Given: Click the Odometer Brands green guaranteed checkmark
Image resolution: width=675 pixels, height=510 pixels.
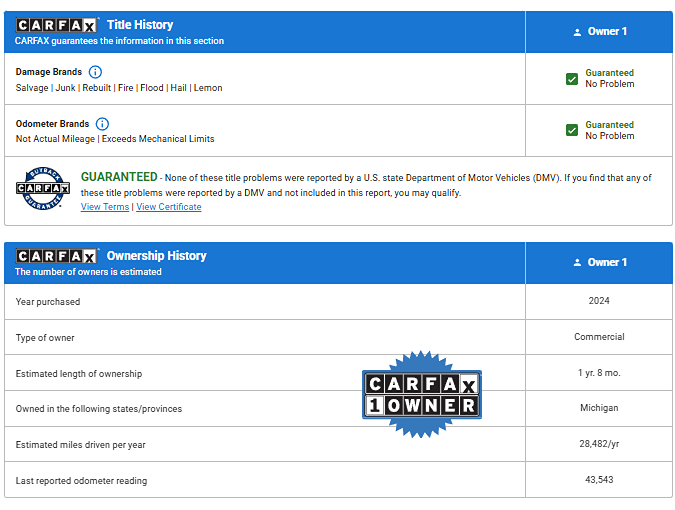Looking at the screenshot, I should point(572,130).
